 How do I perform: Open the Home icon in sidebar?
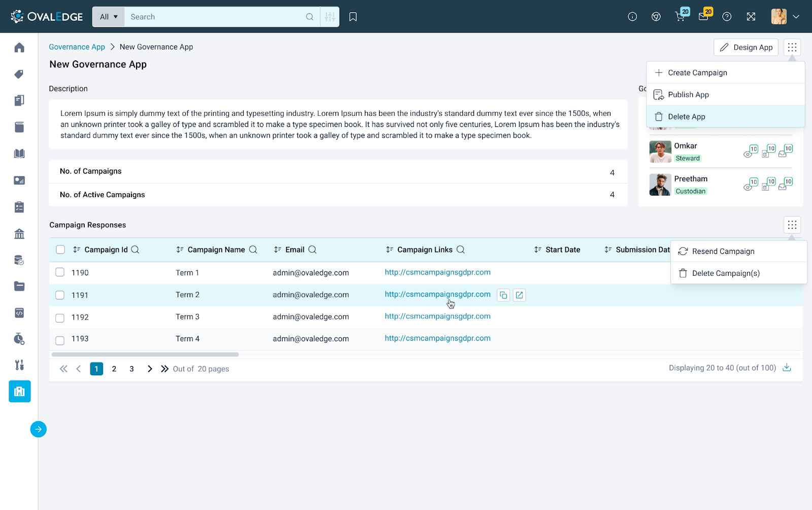[19, 47]
